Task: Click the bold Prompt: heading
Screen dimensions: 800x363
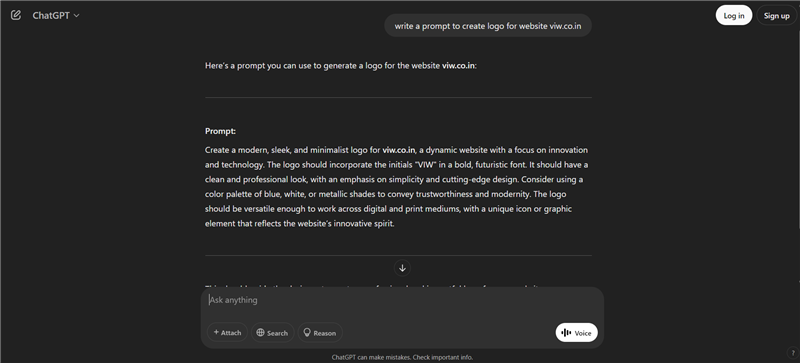Action: click(220, 131)
